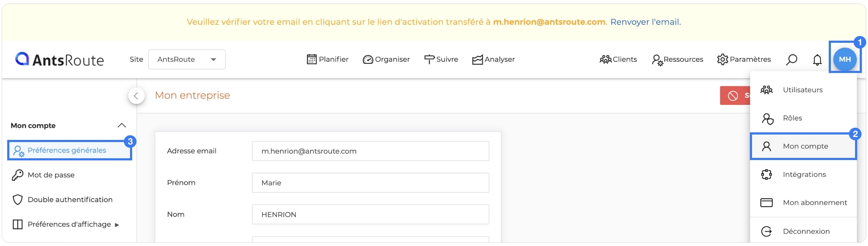Select Utilisateurs in the account menu
Image resolution: width=868 pixels, height=246 pixels.
point(803,90)
